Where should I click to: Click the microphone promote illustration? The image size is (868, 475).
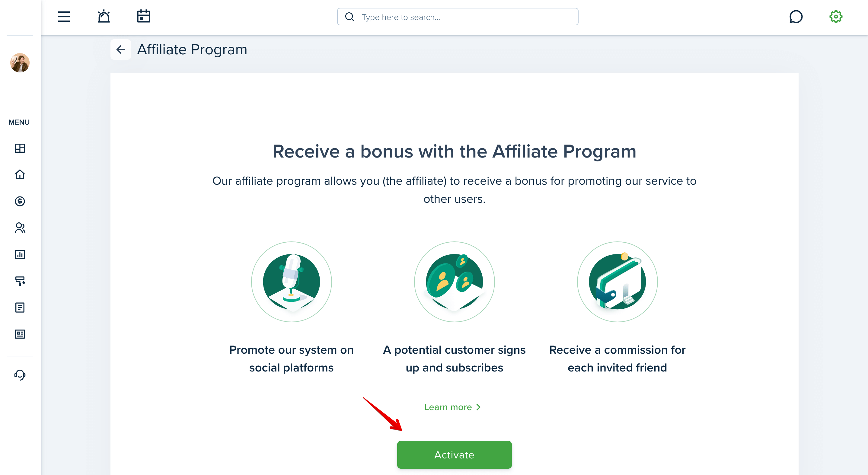292,282
